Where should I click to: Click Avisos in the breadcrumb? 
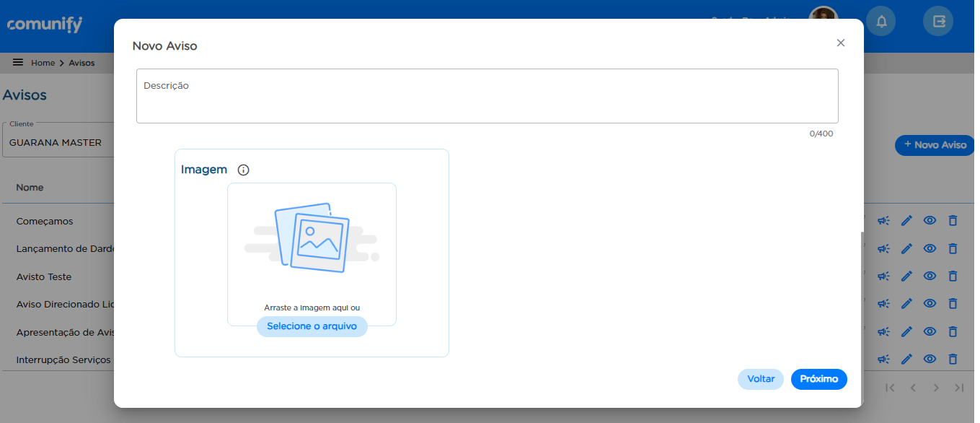(81, 63)
